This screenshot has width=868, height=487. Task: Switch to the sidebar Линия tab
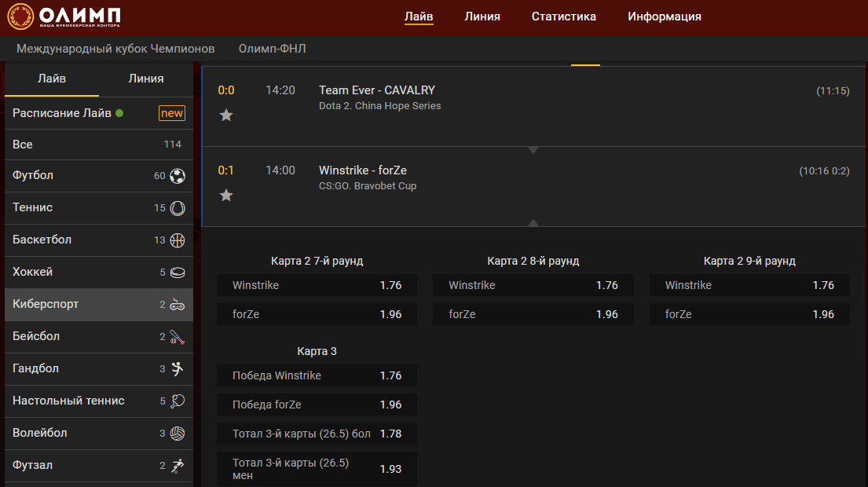click(146, 79)
